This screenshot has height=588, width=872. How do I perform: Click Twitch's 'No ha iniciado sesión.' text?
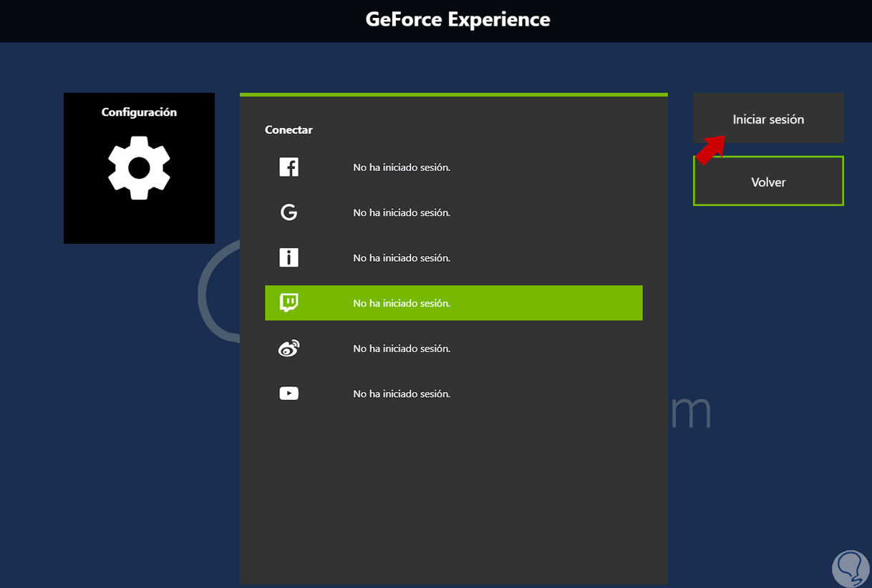tap(402, 303)
